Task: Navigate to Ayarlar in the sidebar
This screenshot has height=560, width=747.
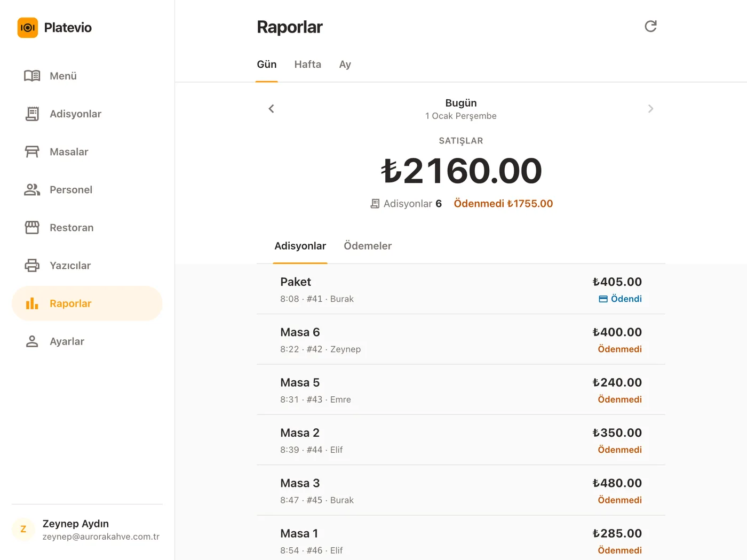Action: click(87, 341)
